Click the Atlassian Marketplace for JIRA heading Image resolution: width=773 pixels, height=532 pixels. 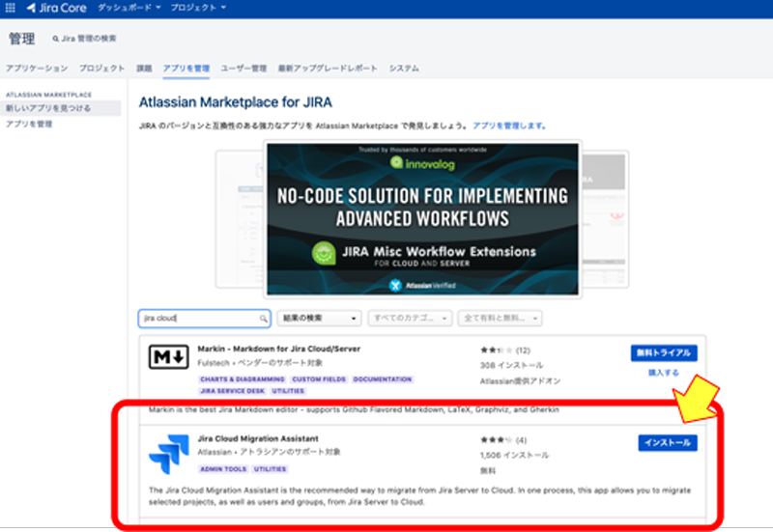235,102
